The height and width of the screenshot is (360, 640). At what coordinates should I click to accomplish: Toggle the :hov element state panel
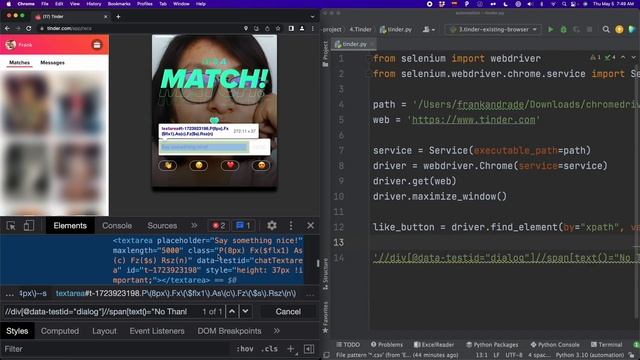pyautogui.click(x=244, y=349)
